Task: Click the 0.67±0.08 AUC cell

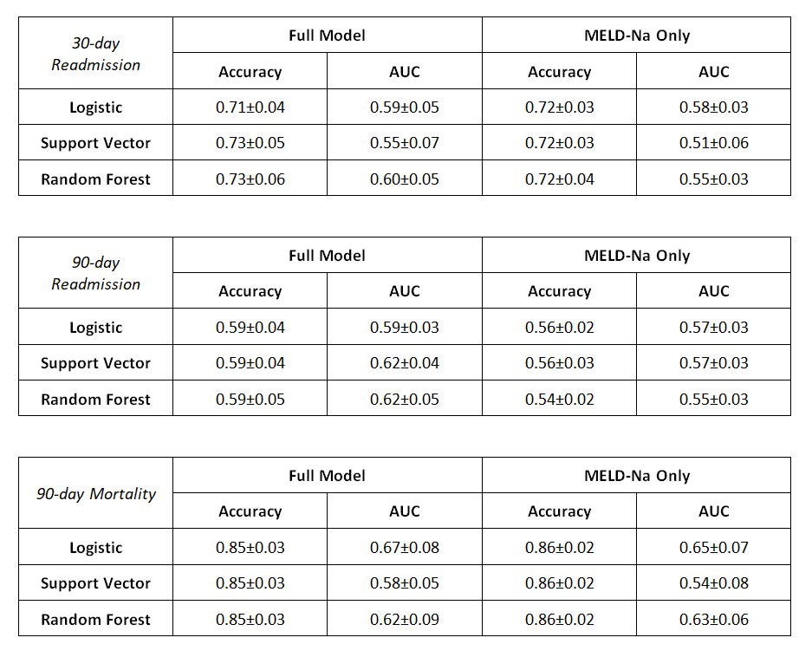Action: tap(404, 548)
